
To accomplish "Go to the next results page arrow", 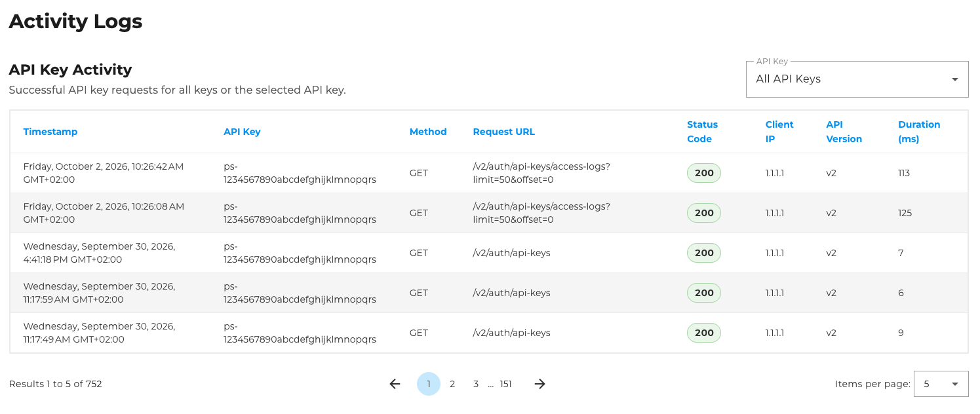I will click(x=539, y=384).
